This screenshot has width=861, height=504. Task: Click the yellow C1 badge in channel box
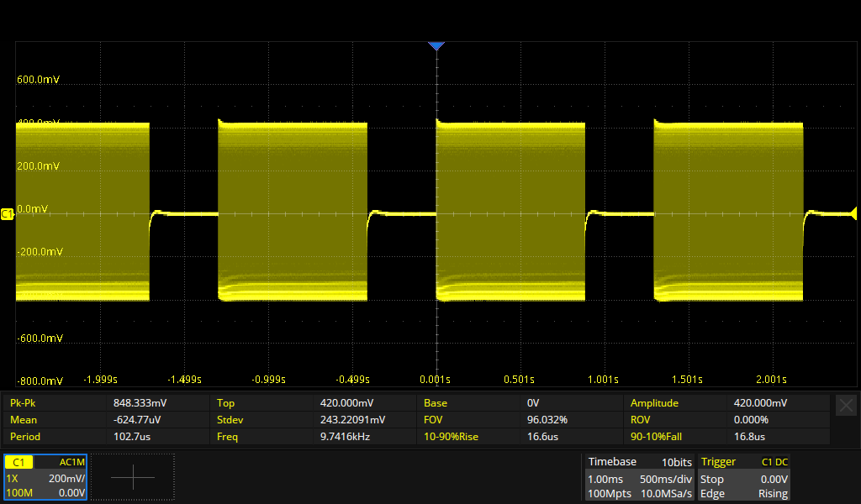(x=18, y=462)
